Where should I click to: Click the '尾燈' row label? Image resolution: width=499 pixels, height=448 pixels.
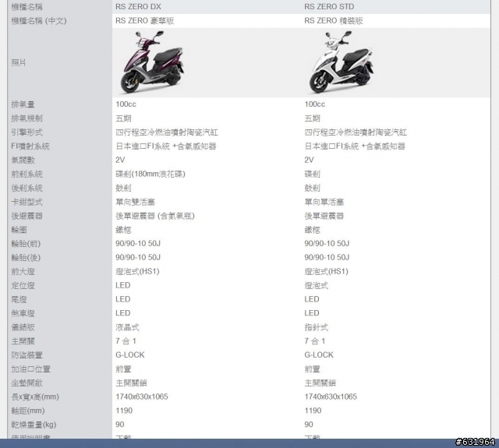(19, 299)
